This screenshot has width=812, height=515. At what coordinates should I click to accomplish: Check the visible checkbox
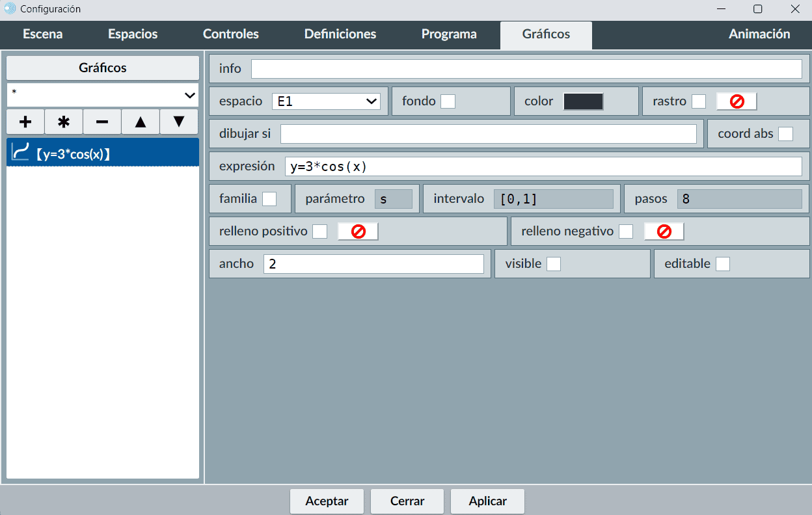pyautogui.click(x=554, y=264)
